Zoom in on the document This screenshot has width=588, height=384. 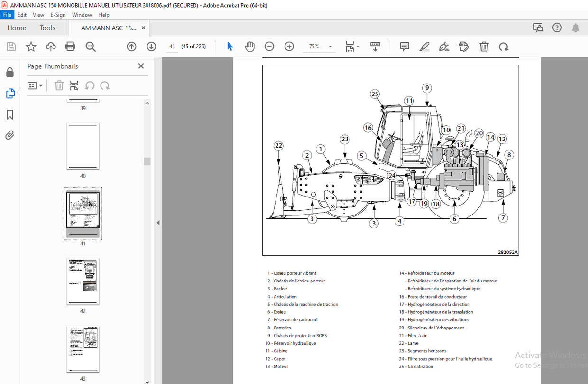coord(289,47)
